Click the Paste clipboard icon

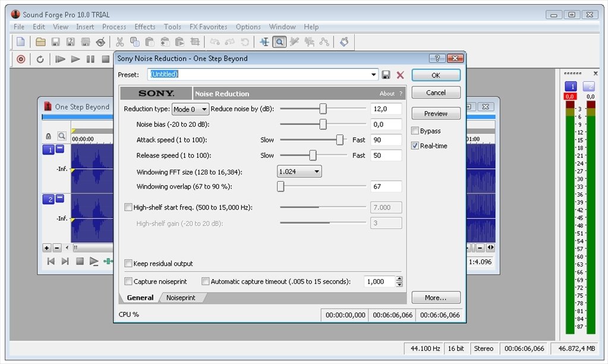(150, 42)
